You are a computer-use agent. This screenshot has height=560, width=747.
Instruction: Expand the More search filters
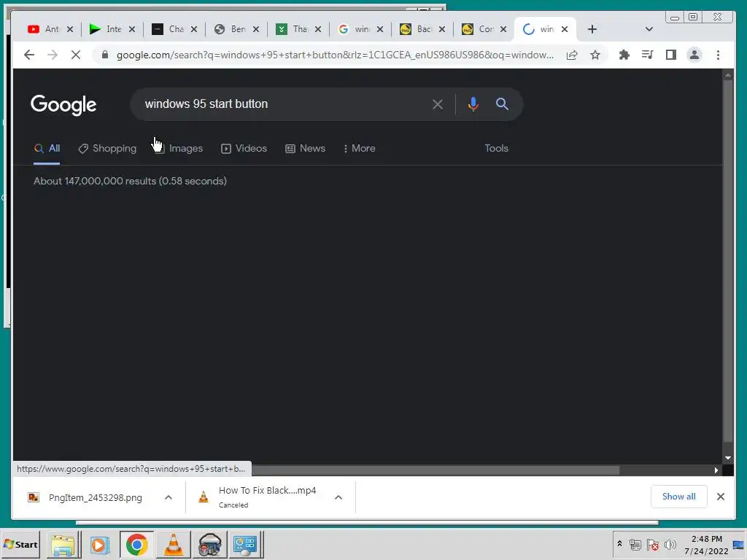tap(359, 149)
